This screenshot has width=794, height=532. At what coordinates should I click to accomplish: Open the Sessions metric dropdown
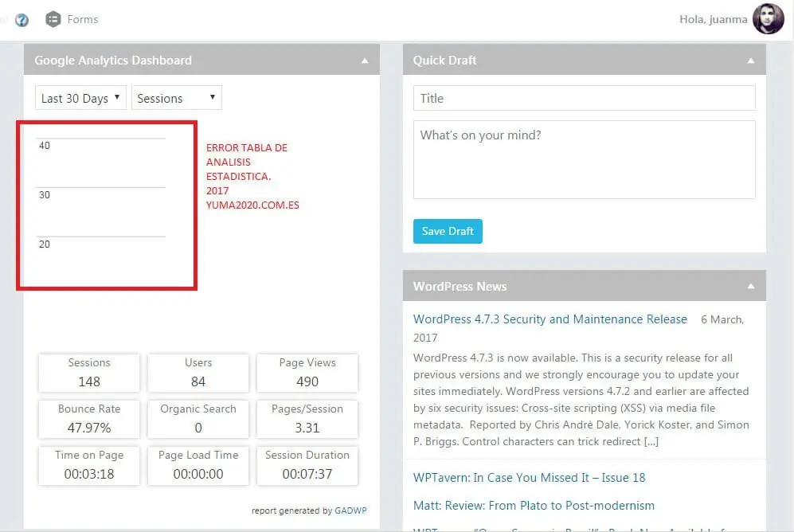coord(176,98)
